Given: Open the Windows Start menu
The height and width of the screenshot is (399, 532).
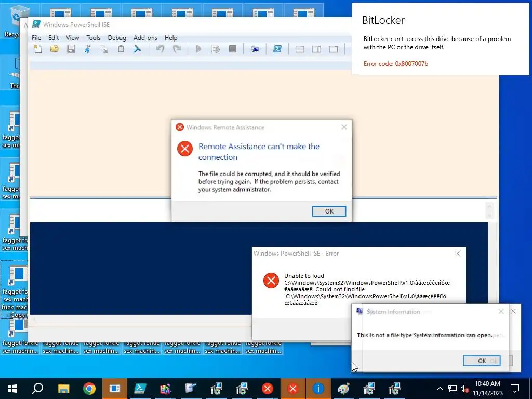Looking at the screenshot, I should [12, 389].
